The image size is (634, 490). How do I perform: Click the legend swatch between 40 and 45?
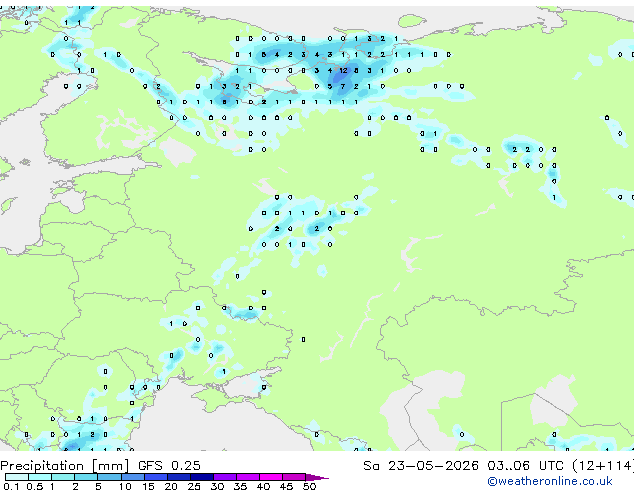click(271, 477)
